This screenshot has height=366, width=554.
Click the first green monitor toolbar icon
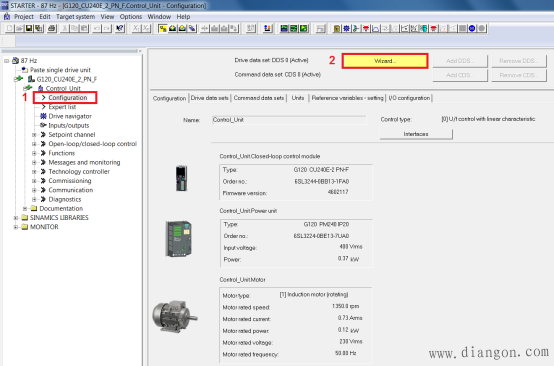[x=284, y=28]
